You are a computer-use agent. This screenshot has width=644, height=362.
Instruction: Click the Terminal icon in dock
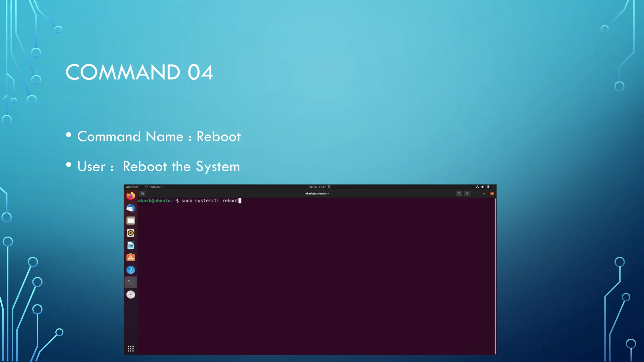pyautogui.click(x=130, y=282)
